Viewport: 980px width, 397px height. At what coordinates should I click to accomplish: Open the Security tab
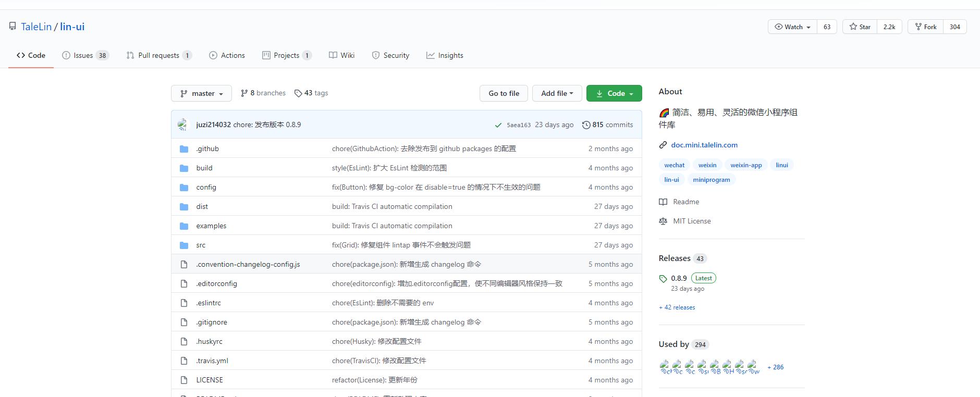pyautogui.click(x=390, y=55)
